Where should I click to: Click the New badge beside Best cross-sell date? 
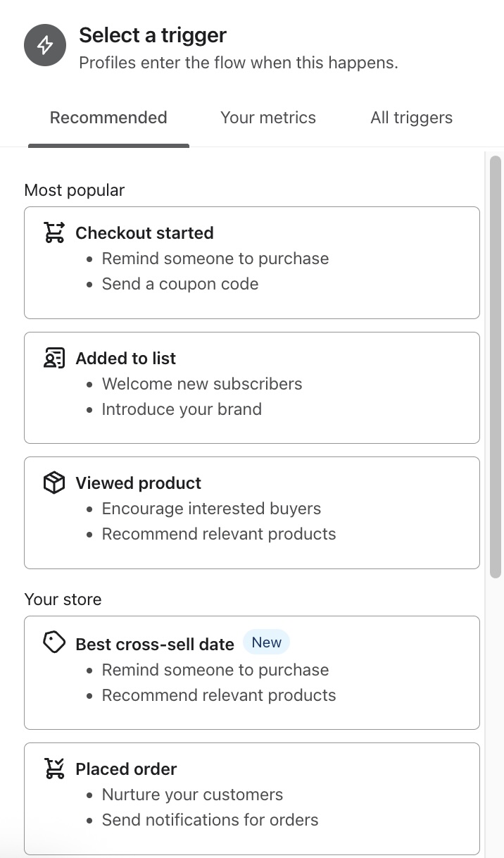[266, 642]
